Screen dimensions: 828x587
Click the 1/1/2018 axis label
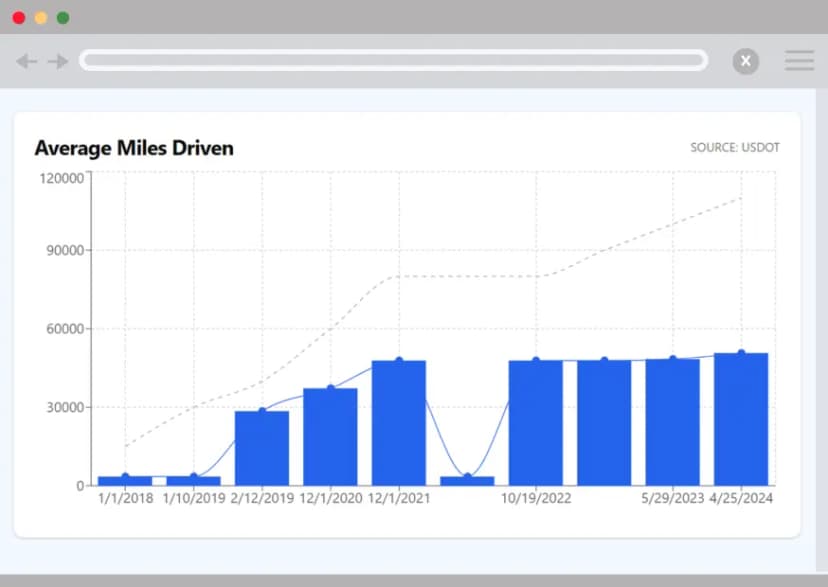point(126,498)
